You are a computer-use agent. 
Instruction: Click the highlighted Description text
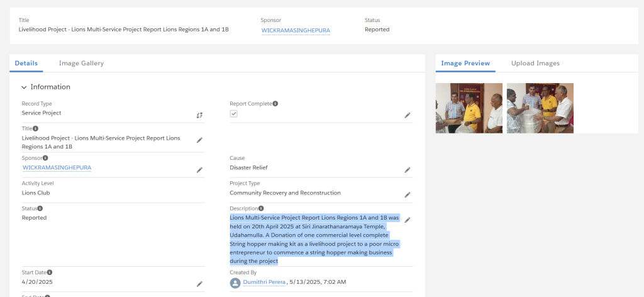(x=314, y=239)
